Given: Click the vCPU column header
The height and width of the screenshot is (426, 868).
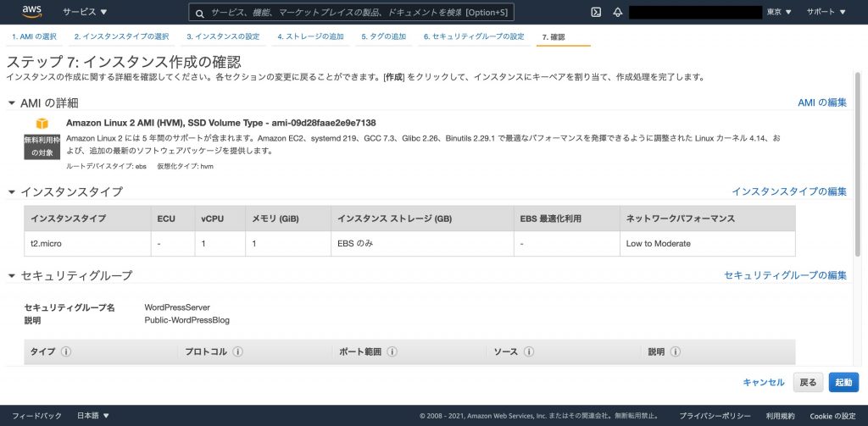Looking at the screenshot, I should click(220, 219).
